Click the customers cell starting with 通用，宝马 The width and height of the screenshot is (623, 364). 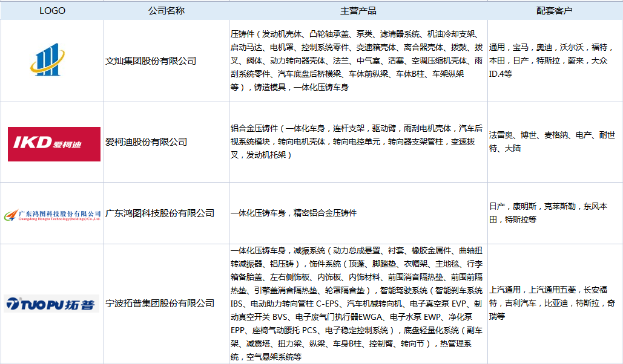(x=555, y=60)
